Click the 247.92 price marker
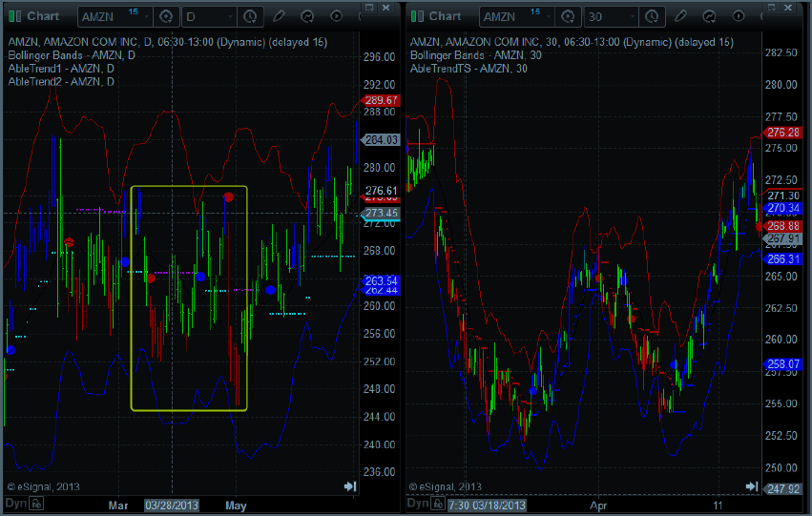Image resolution: width=812 pixels, height=516 pixels. pos(783,489)
